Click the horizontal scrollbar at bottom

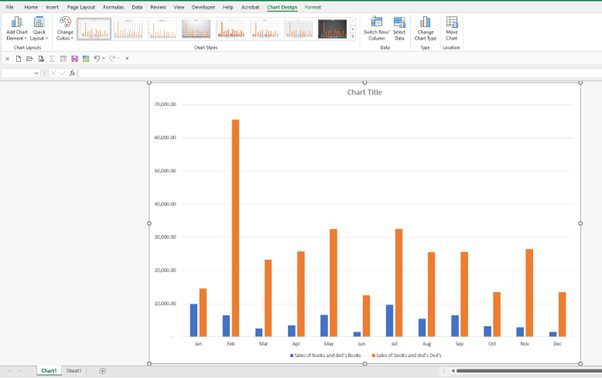[529, 371]
